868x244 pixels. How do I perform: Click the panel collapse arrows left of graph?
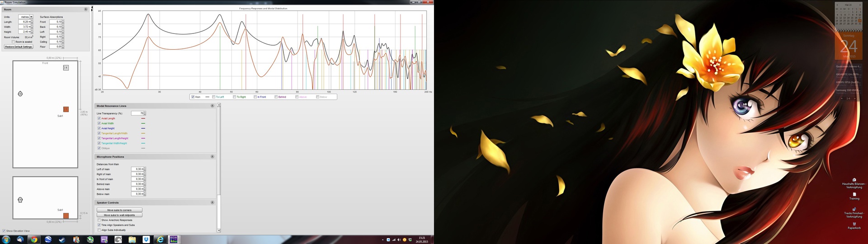coord(92,9)
